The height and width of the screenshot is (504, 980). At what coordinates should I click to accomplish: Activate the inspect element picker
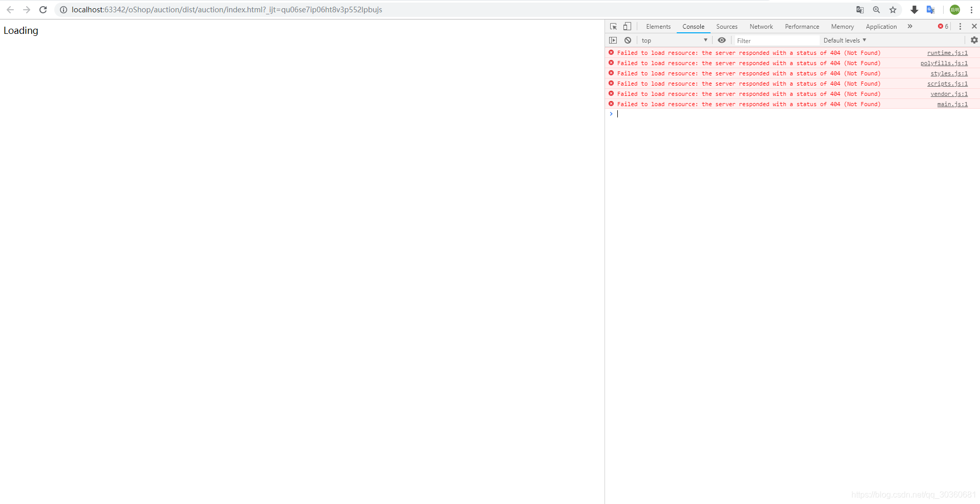tap(613, 26)
